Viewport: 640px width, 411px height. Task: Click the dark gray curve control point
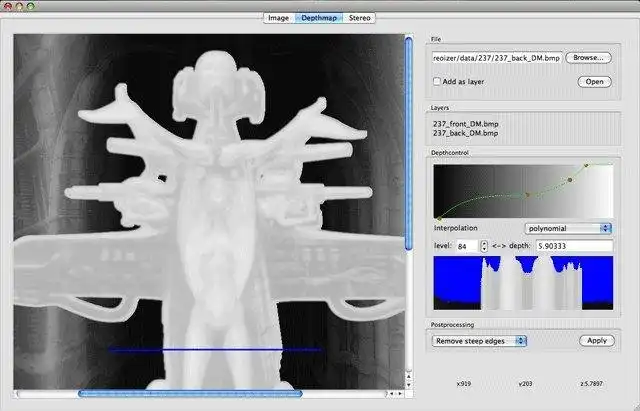tap(570, 180)
